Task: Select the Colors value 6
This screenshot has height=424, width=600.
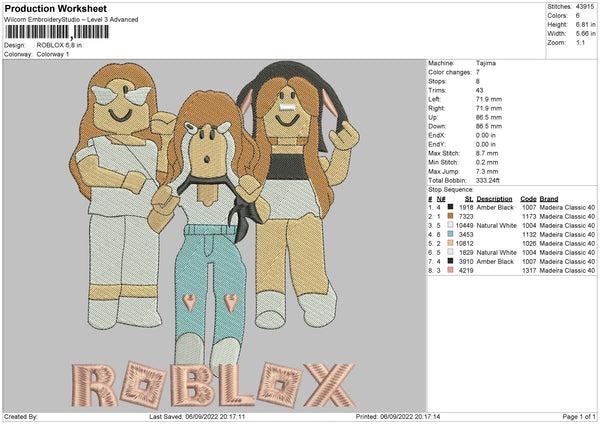Action: point(578,16)
